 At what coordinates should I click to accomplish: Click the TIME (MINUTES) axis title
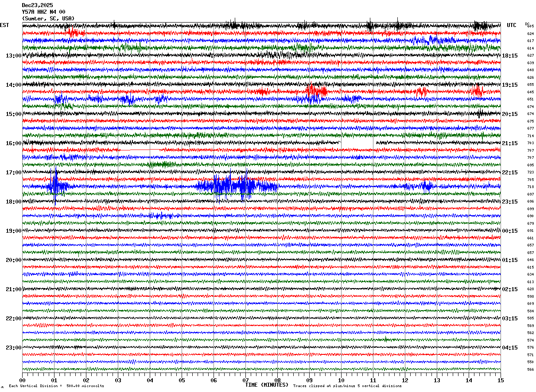click(267, 385)
